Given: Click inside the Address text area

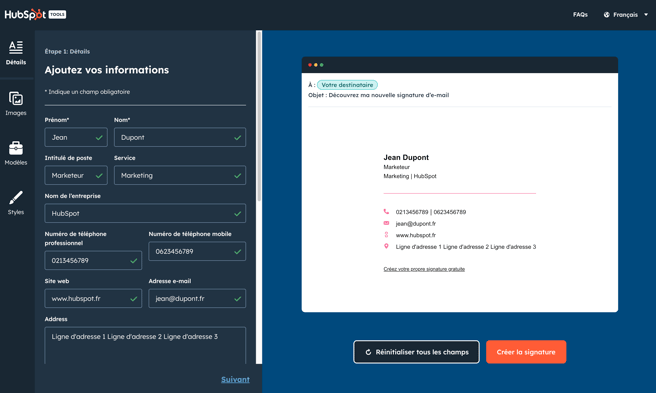Looking at the screenshot, I should coord(145,346).
